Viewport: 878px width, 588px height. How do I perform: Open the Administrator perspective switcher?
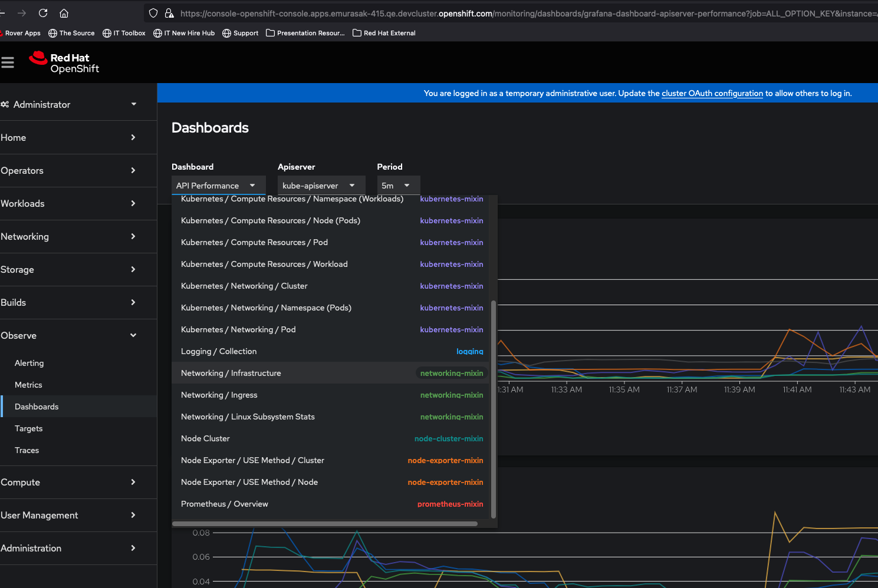[x=69, y=104]
